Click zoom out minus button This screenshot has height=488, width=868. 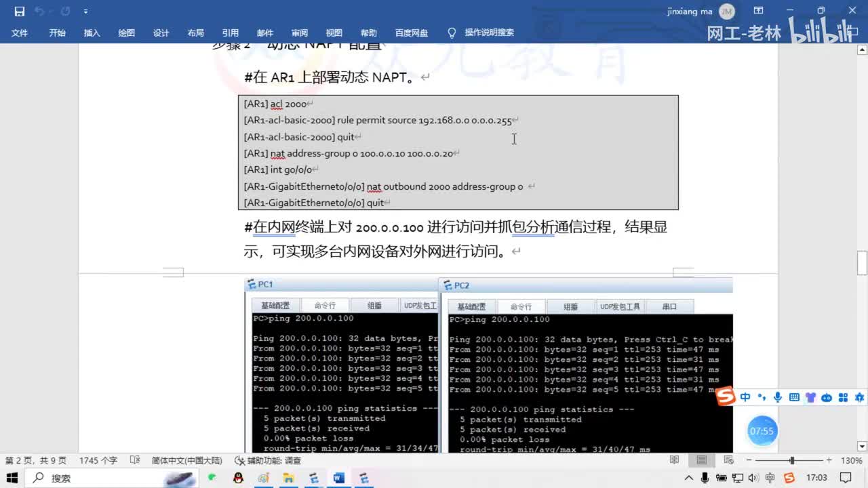click(x=748, y=460)
